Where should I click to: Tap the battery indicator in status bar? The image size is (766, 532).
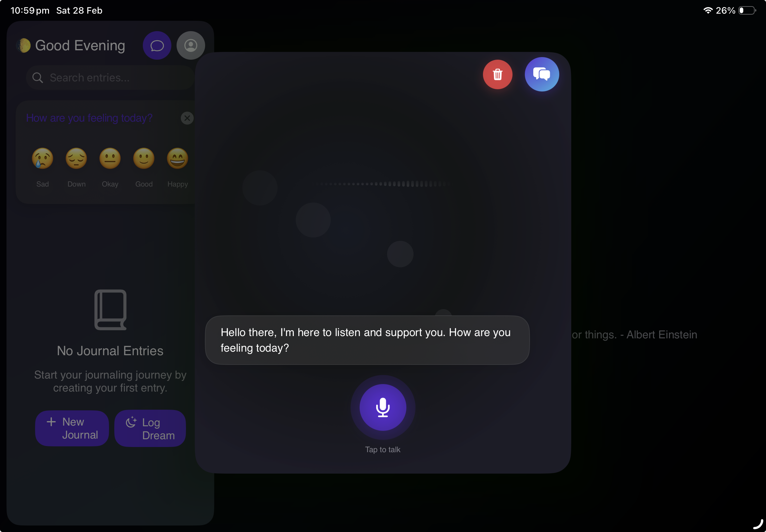click(747, 10)
